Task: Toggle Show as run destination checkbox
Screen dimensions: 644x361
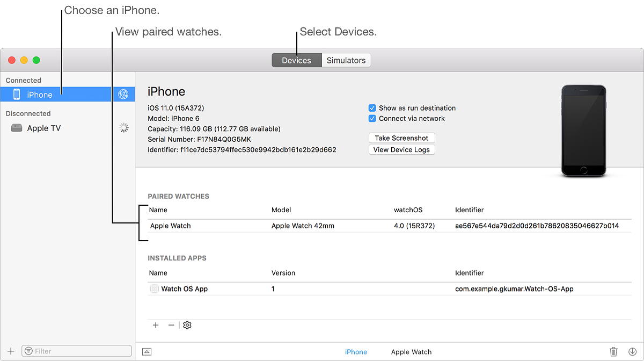Action: [x=372, y=108]
